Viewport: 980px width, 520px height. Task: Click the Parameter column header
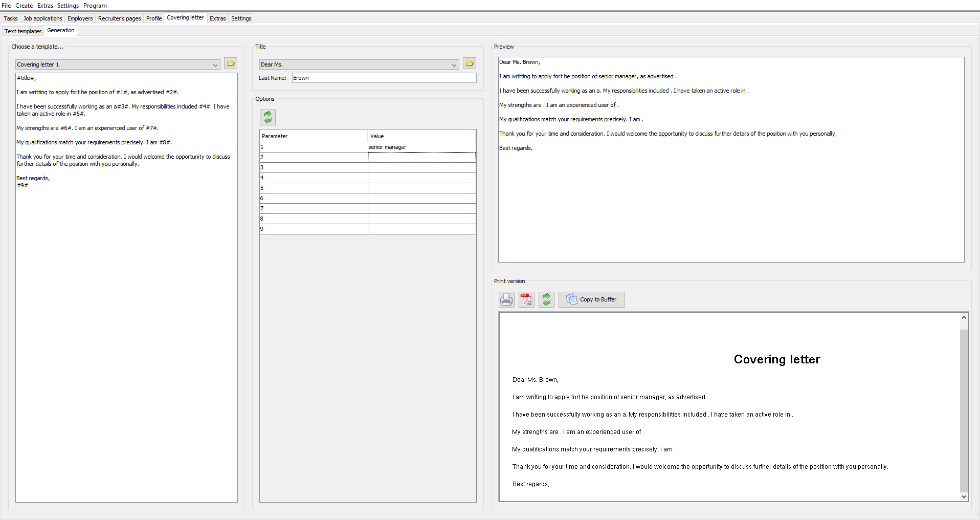pos(314,136)
